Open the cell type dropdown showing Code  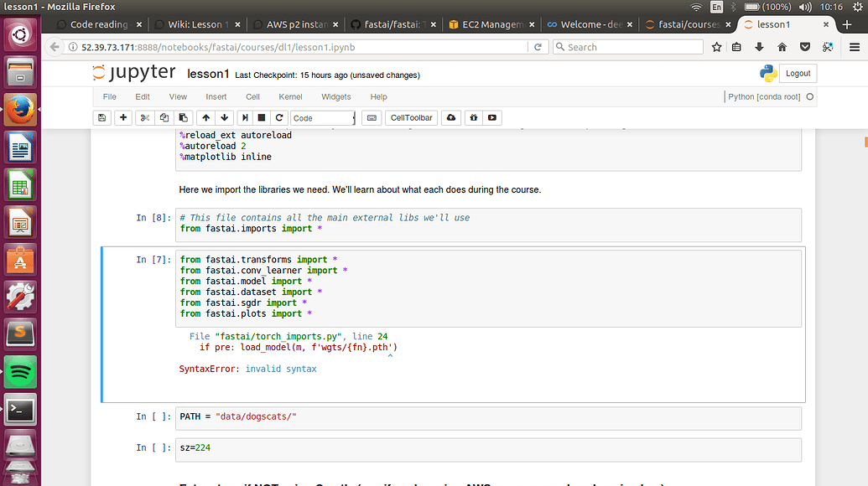click(x=324, y=118)
